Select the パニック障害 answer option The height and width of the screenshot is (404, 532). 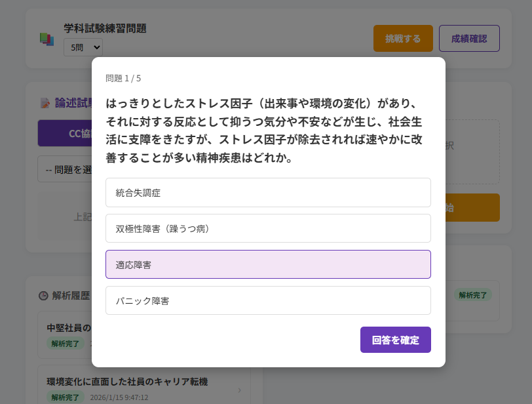click(268, 300)
